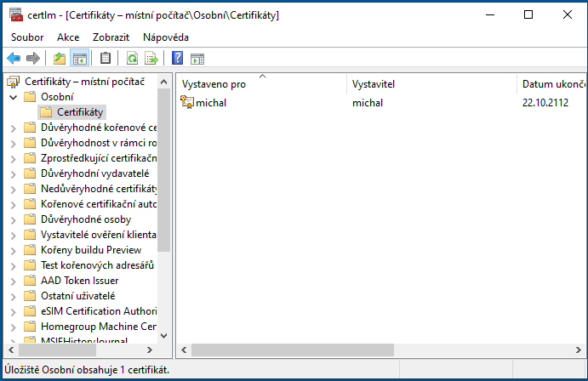Click the michal certificate icon
The height and width of the screenshot is (381, 588).
point(186,102)
